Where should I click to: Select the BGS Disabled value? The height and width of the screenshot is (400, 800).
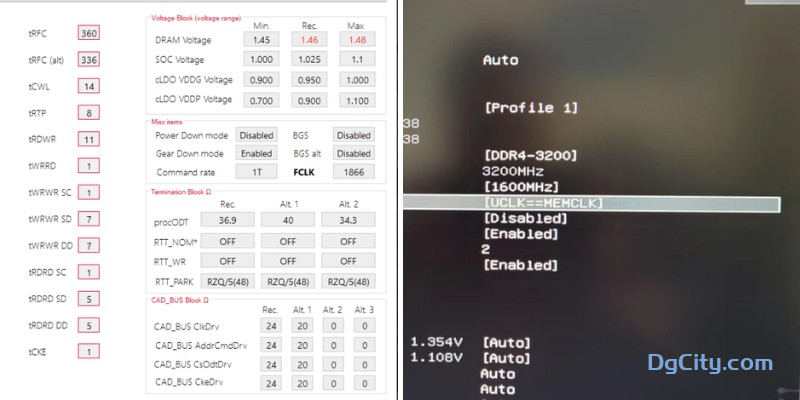coord(354,135)
